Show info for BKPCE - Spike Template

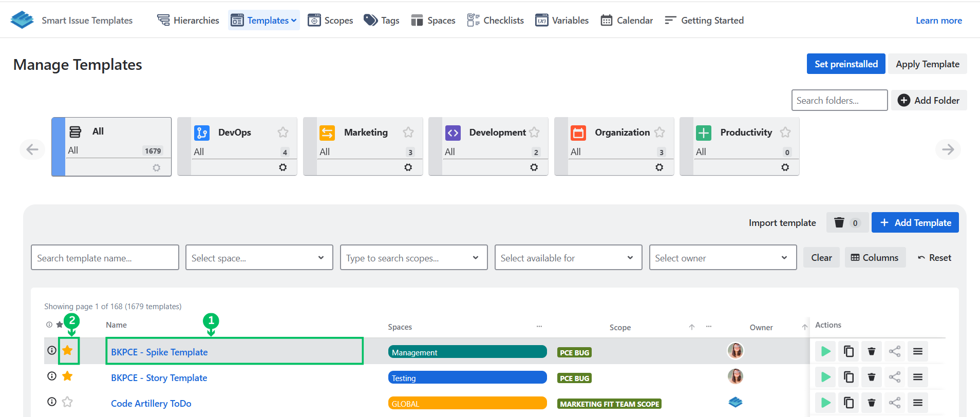pyautogui.click(x=52, y=350)
